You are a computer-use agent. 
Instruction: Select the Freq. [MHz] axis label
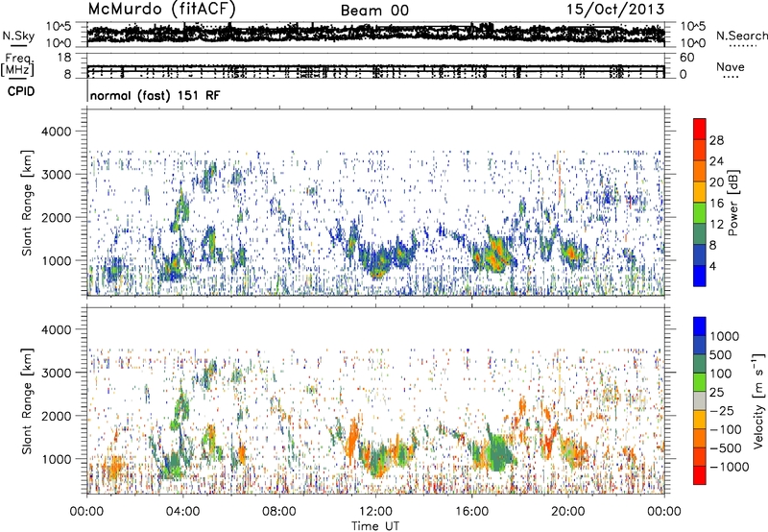click(x=18, y=65)
